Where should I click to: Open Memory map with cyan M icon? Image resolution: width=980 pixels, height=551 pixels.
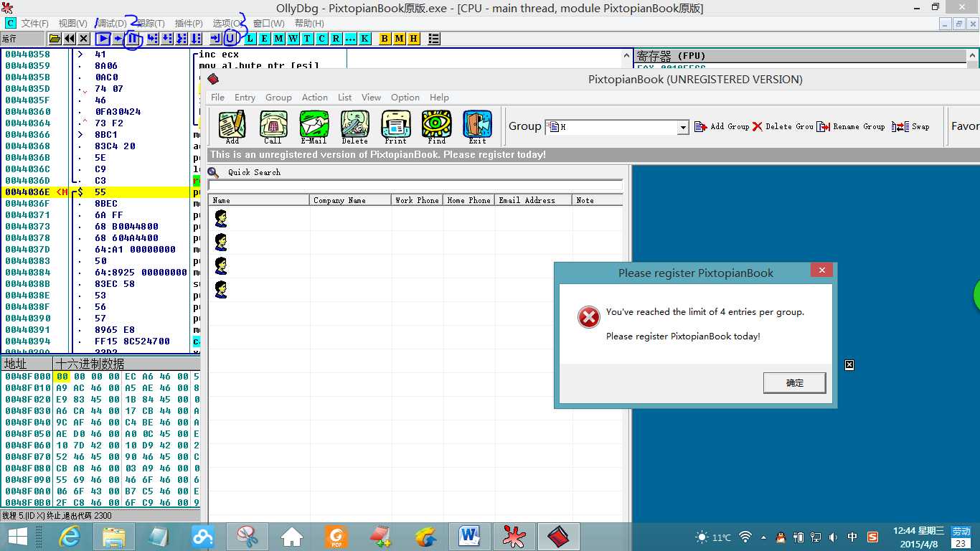point(278,39)
